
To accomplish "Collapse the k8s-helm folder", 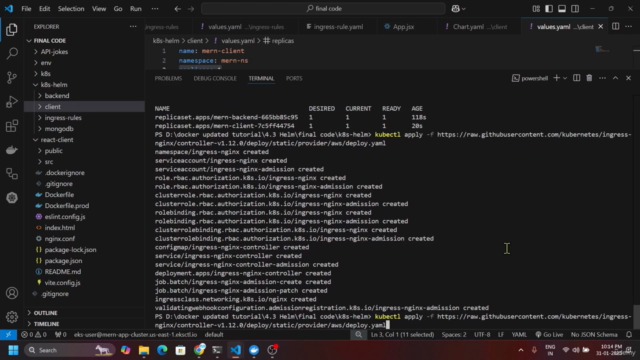I will pyautogui.click(x=54, y=85).
